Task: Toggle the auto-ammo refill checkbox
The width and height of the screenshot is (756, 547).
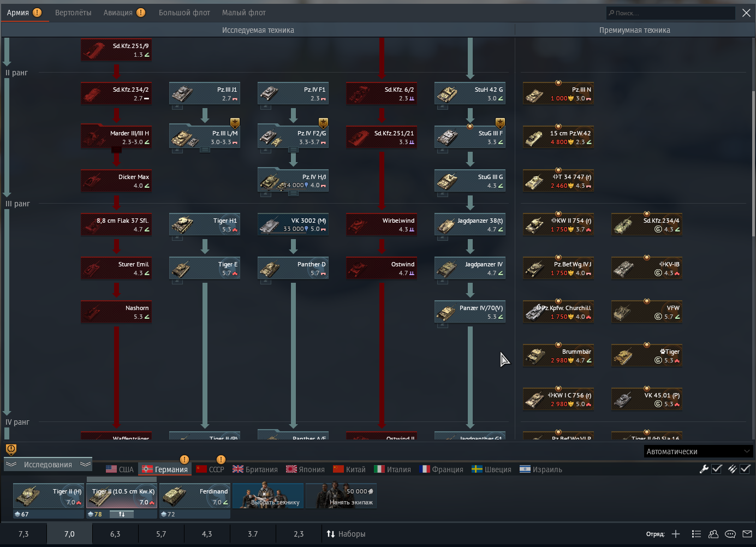Action: tap(745, 469)
